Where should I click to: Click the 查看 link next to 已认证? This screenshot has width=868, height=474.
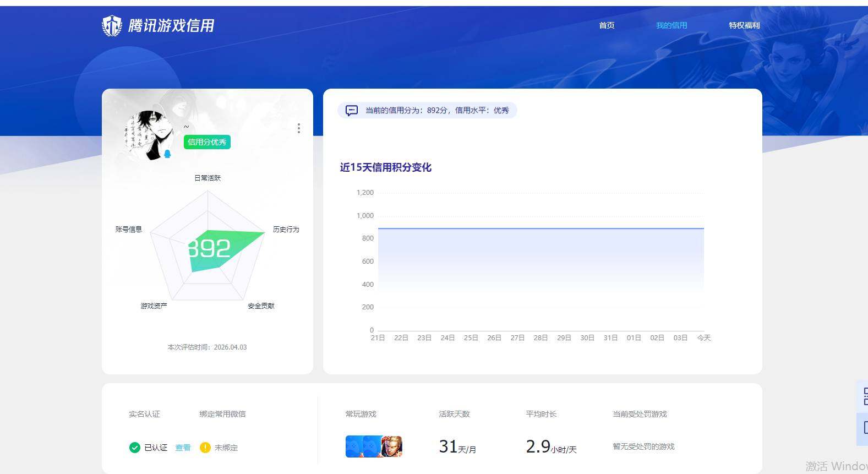(183, 448)
